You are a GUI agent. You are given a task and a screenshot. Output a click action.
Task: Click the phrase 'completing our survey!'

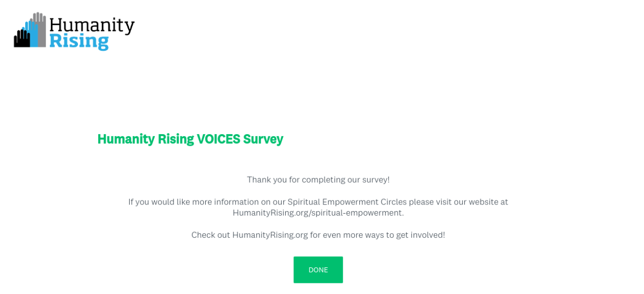click(346, 180)
